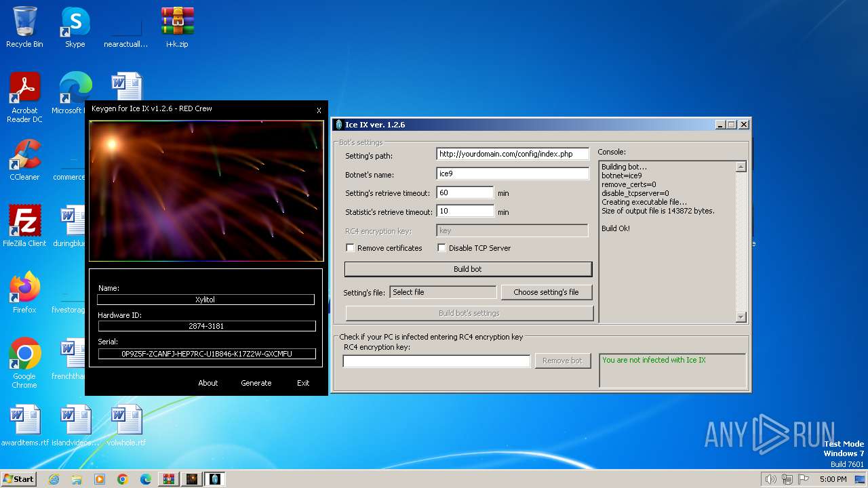Open the Chrome icon in taskbar
The width and height of the screenshot is (868, 488).
pos(123,479)
